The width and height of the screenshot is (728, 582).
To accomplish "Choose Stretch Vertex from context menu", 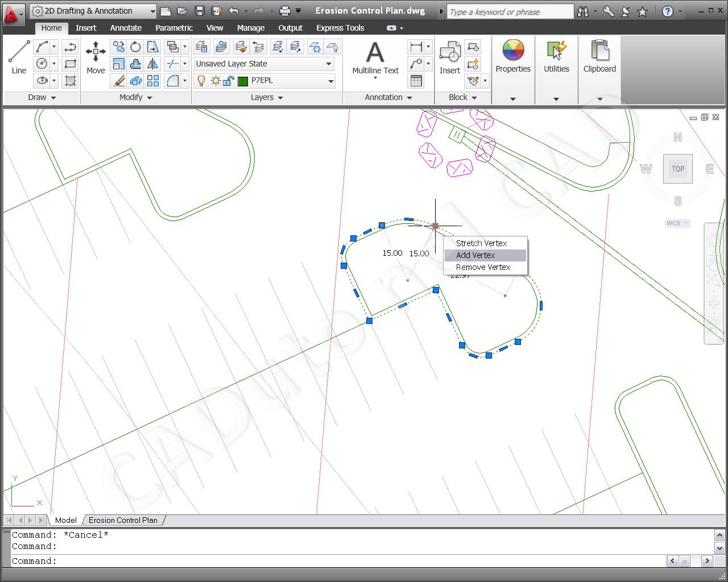I will (485, 243).
